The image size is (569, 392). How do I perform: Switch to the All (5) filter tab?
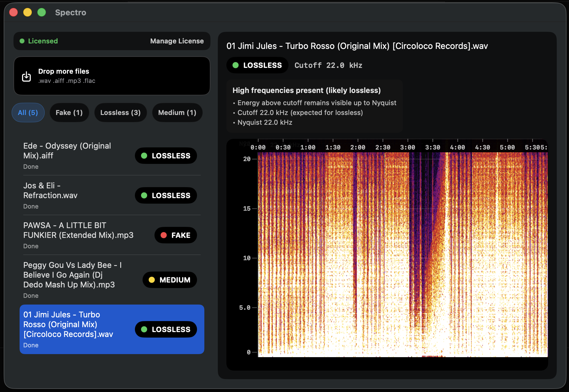pyautogui.click(x=28, y=113)
